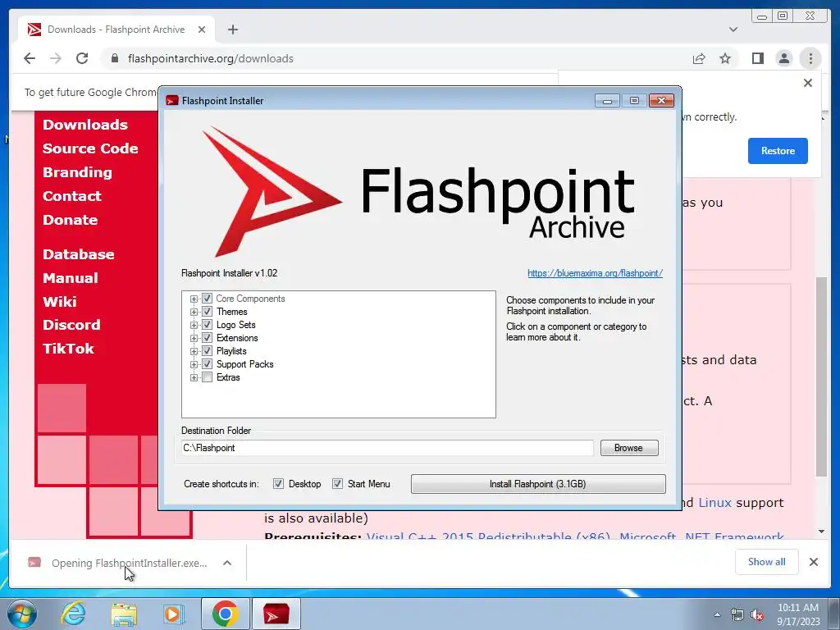Open Branding in the site sidebar

tap(77, 172)
